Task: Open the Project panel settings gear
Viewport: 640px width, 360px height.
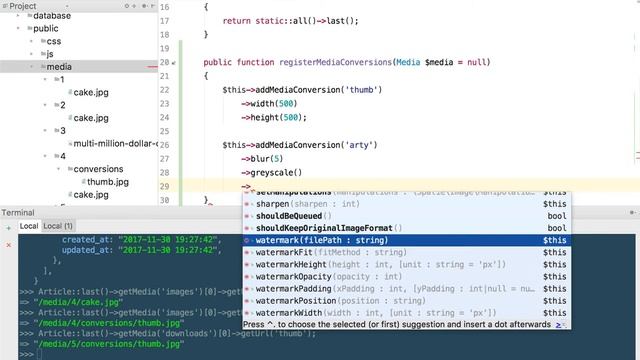Action: pyautogui.click(x=144, y=6)
